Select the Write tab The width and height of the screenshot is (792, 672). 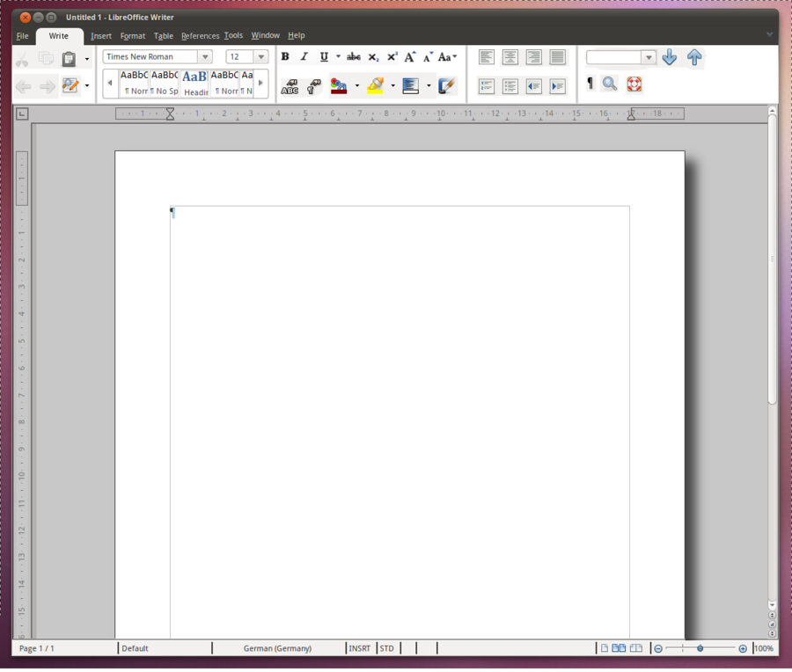coord(59,36)
